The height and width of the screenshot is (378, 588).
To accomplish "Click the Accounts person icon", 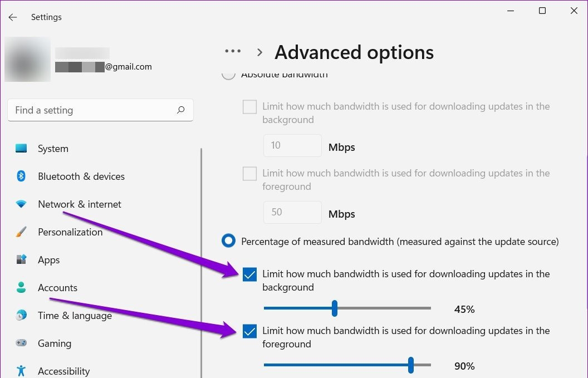I will pos(21,287).
